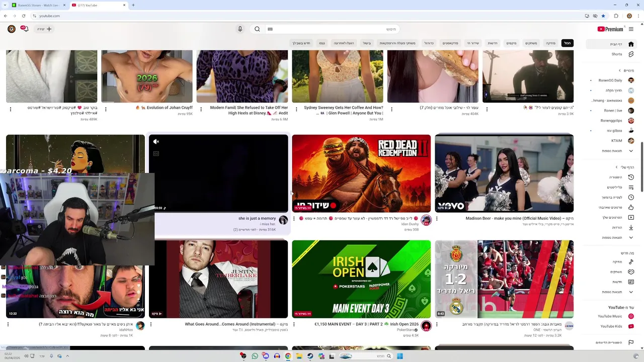Expand the Subscriptions (מינויים) section header
The width and height of the screenshot is (644, 362).
[x=626, y=70]
